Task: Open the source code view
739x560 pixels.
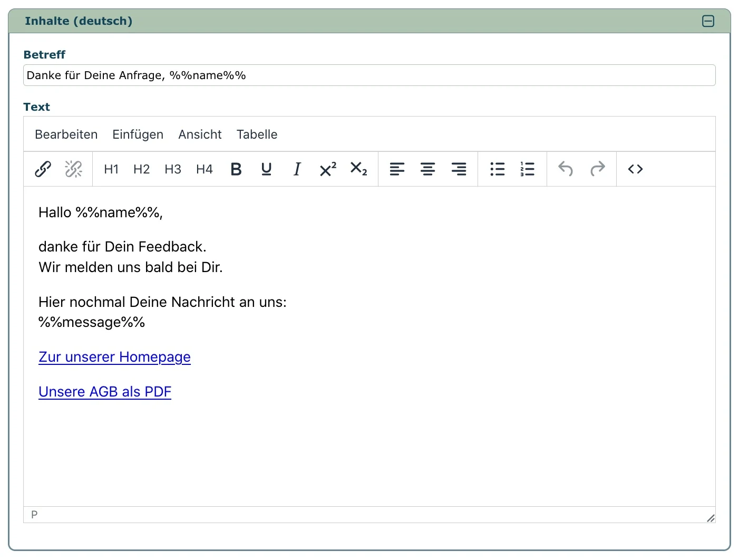Action: tap(635, 169)
